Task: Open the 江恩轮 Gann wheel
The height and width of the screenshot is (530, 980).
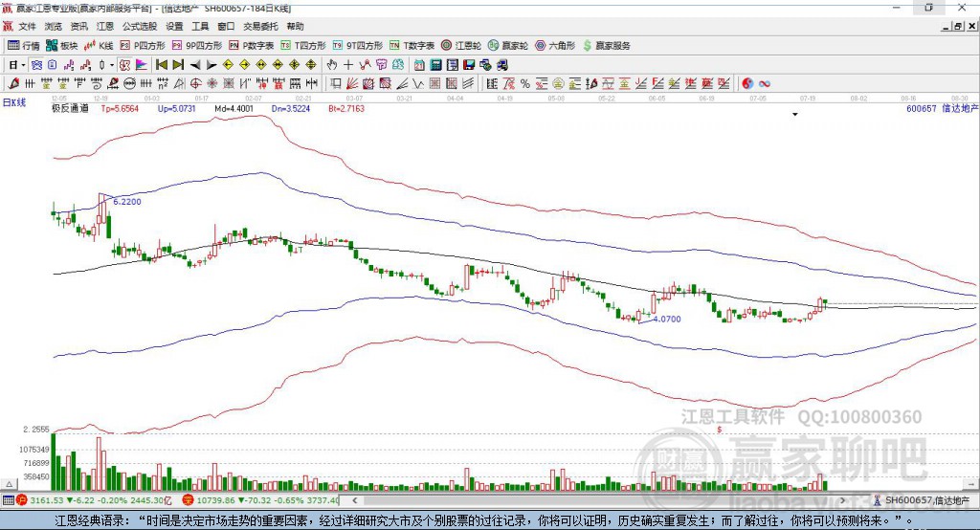Action: [x=460, y=46]
